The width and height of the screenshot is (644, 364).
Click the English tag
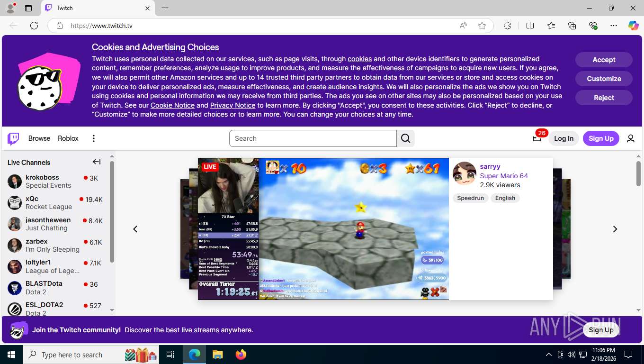(x=505, y=198)
